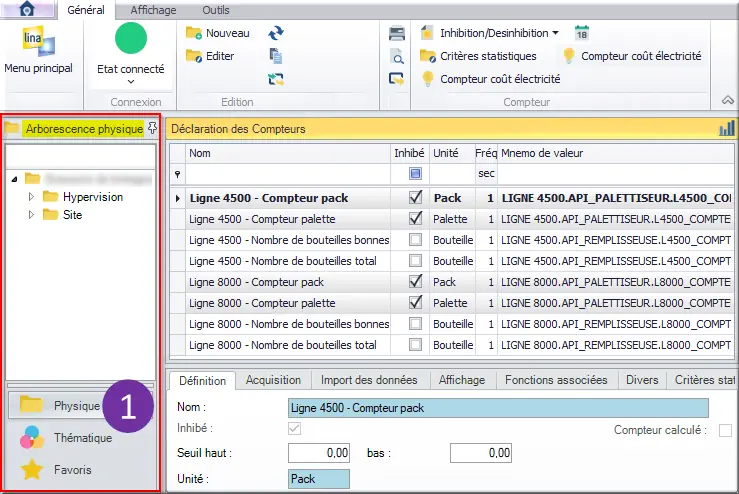Click the Seuil bas value field
The width and height of the screenshot is (739, 494).
coord(481,453)
